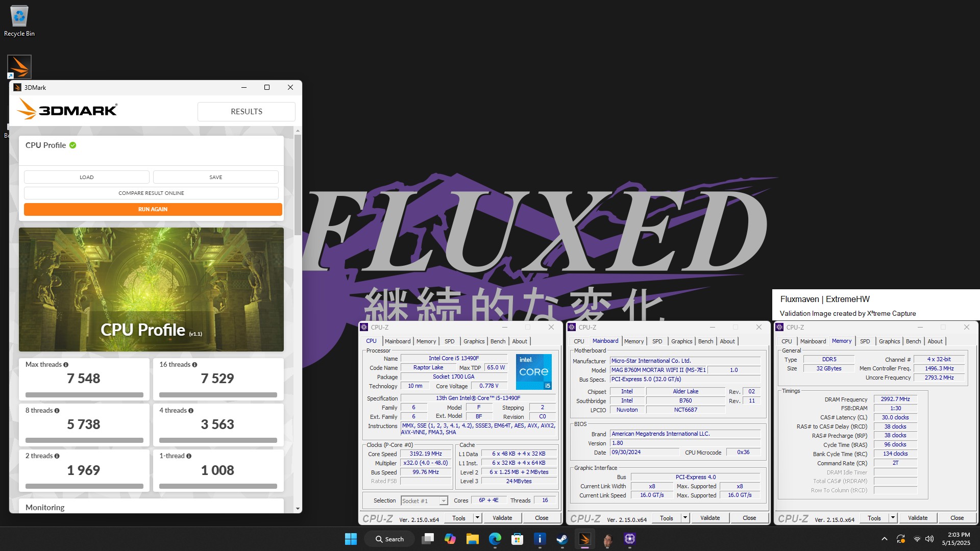
Task: Click the 3DMark logo header
Action: click(x=67, y=109)
